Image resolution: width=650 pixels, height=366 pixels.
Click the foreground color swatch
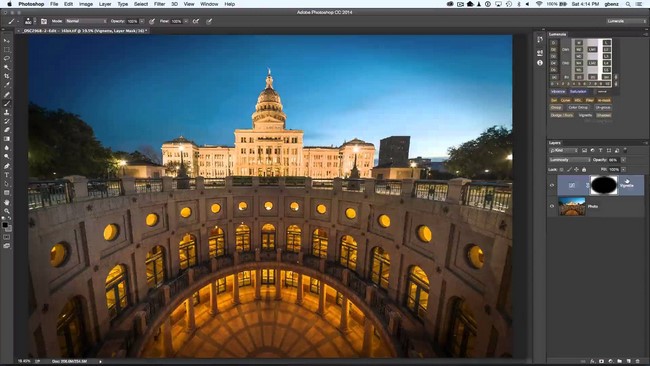point(5,225)
